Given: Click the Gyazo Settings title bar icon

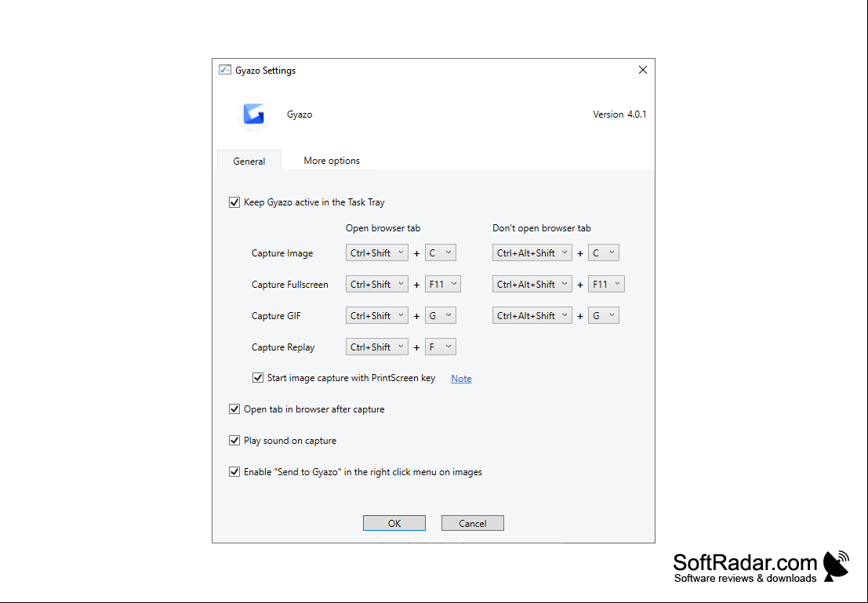Looking at the screenshot, I should 225,70.
